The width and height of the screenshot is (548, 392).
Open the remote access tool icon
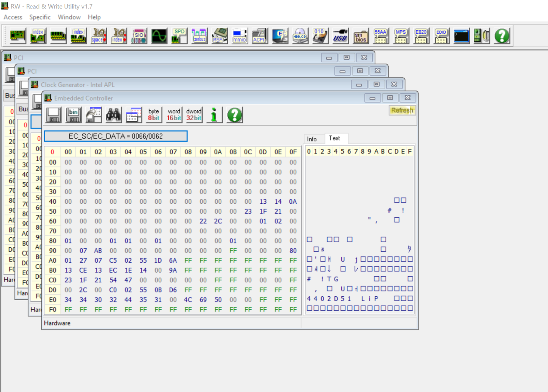pos(481,36)
